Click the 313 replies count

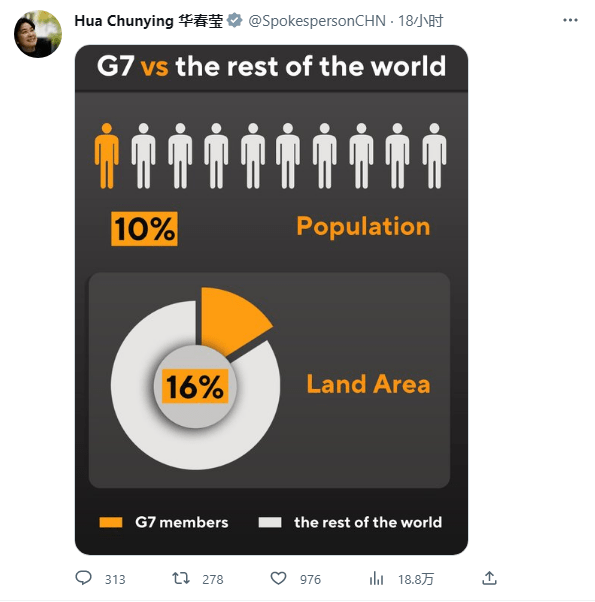tap(115, 579)
